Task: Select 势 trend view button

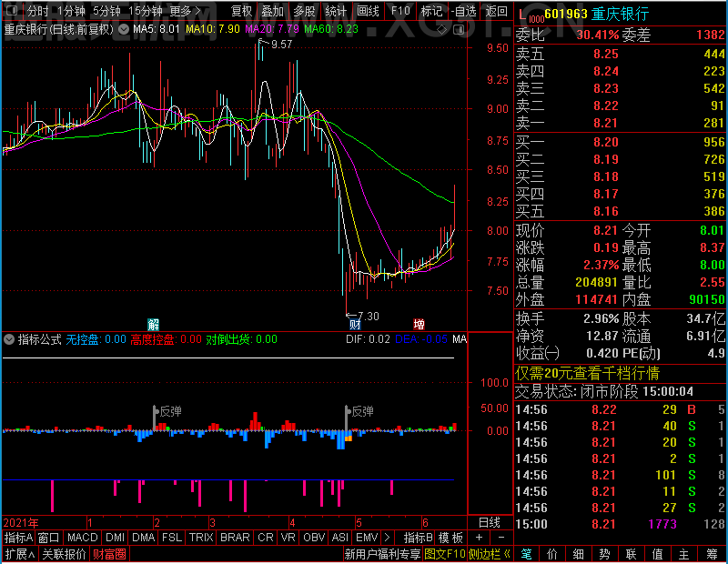Action: click(604, 554)
